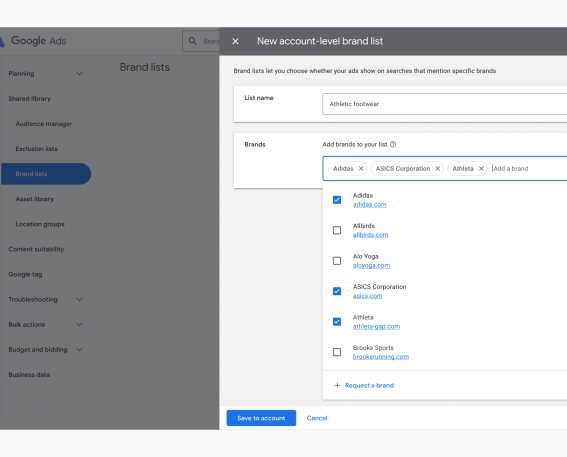Click the Brand lists page heading

click(x=145, y=67)
